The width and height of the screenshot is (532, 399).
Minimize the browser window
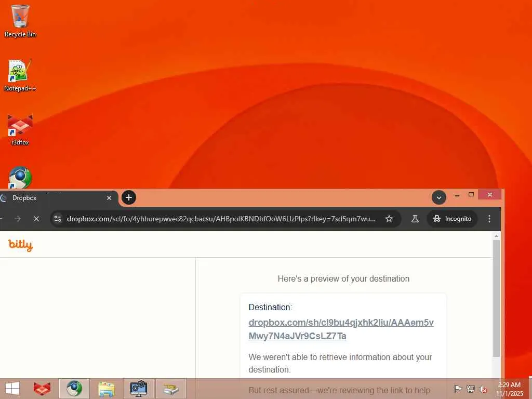457,195
